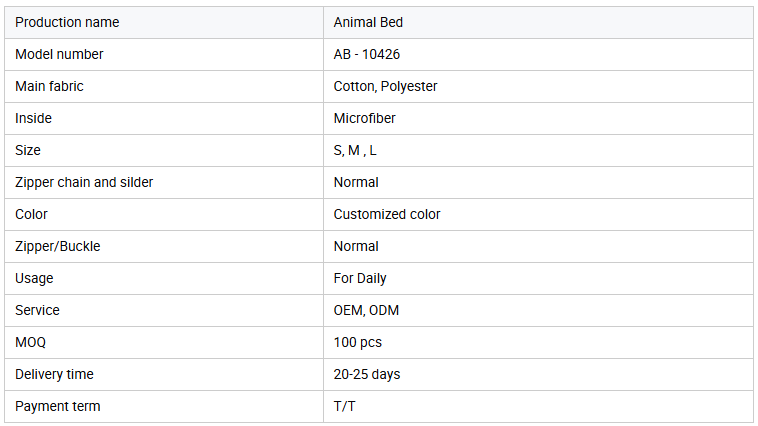Select the 'Customized color' value
The width and height of the screenshot is (758, 426).
click(x=387, y=214)
